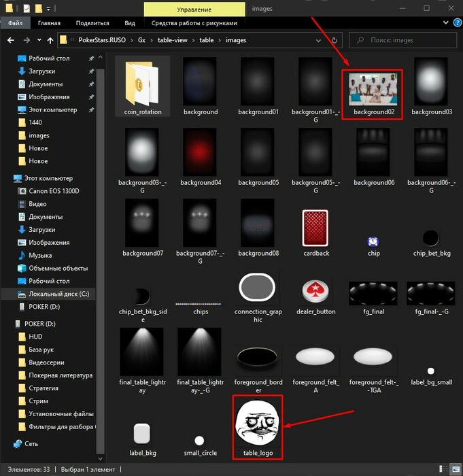
Task: Select the background04 red image file
Action: tap(200, 156)
